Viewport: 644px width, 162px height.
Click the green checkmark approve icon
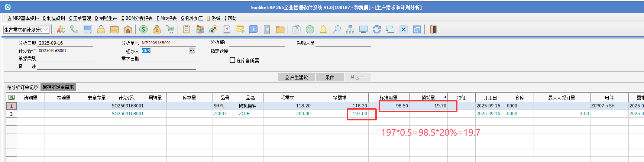coord(310,29)
